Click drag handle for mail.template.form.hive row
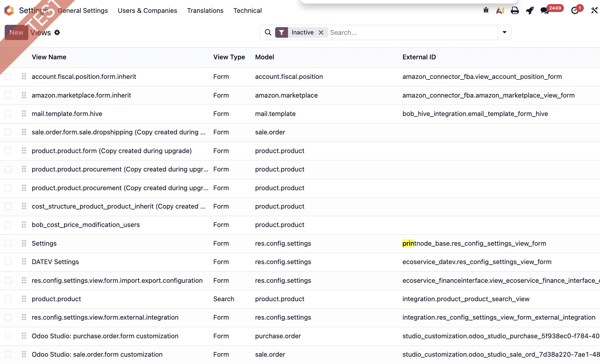The width and height of the screenshot is (600, 364). click(x=24, y=114)
